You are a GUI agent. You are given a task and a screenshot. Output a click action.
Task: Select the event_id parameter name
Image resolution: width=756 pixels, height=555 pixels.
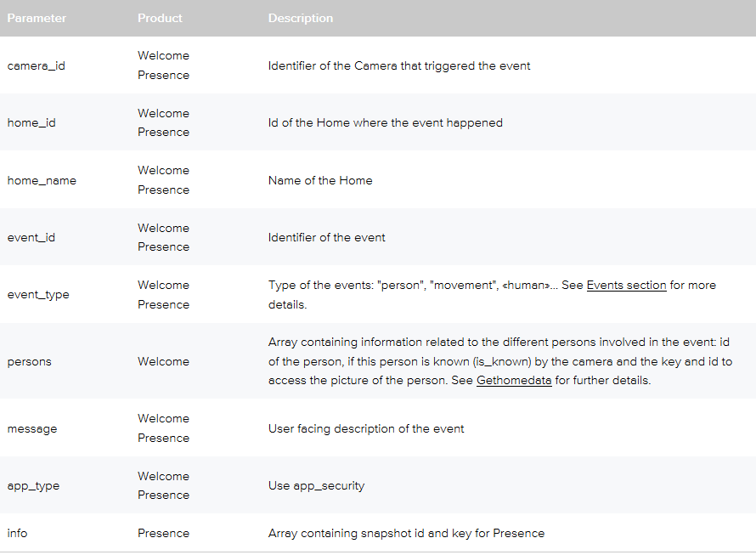tap(31, 237)
